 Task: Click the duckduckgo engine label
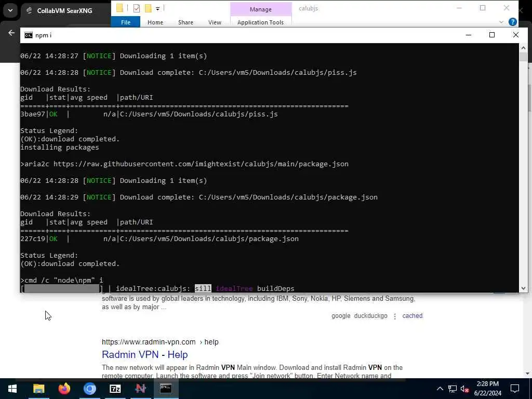370,316
